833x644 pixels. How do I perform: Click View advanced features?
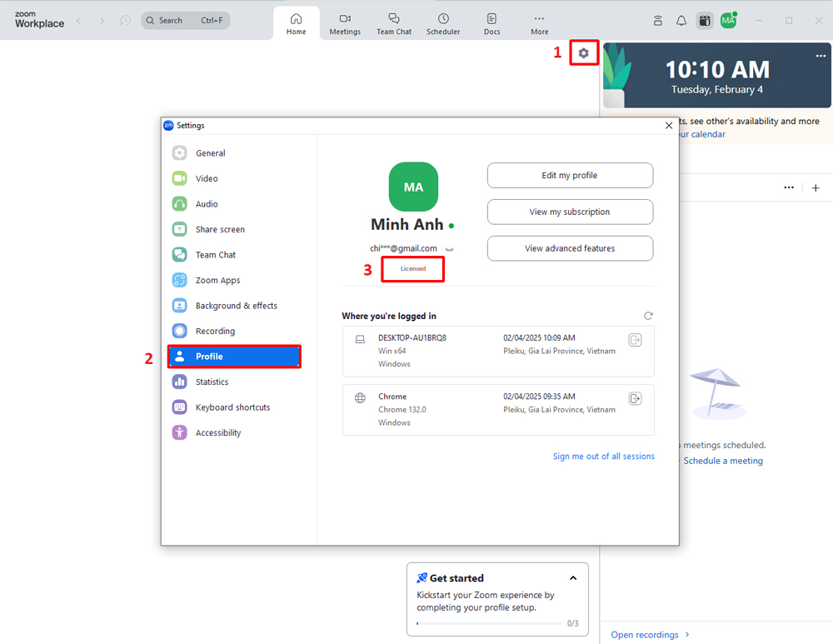pyautogui.click(x=570, y=248)
